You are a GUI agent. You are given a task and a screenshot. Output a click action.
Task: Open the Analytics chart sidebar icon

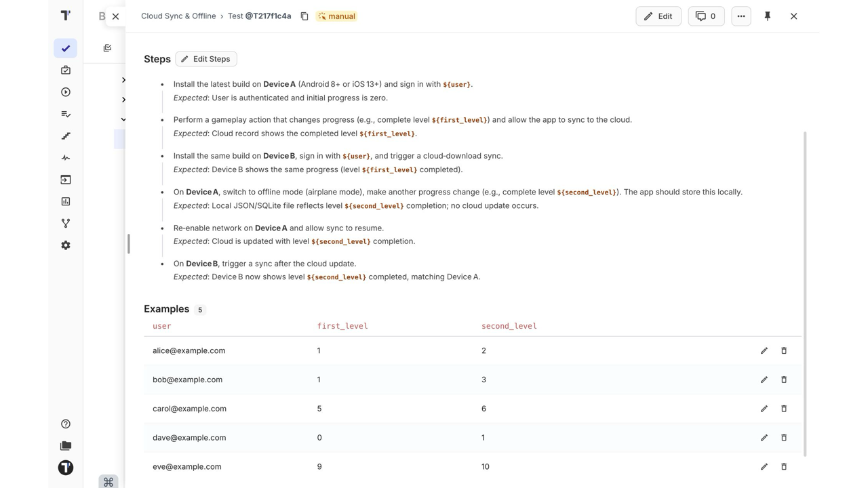(66, 201)
